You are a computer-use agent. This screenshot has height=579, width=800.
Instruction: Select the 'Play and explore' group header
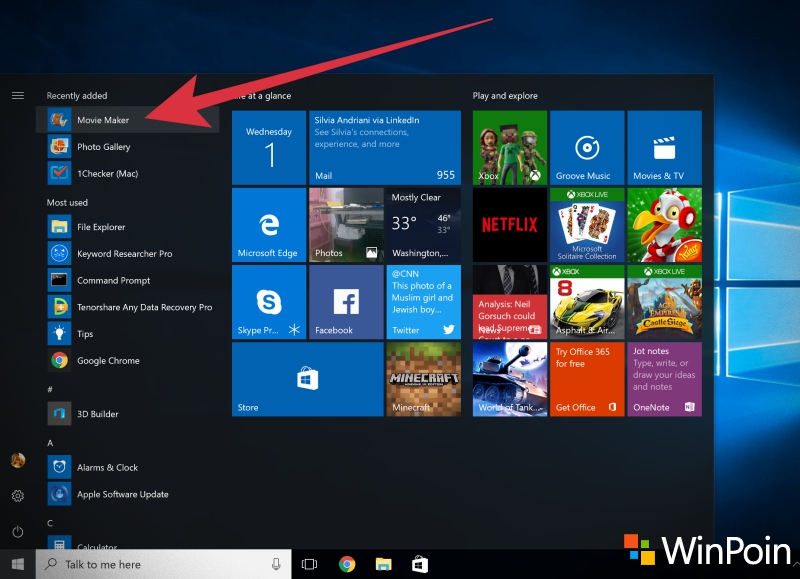point(505,96)
